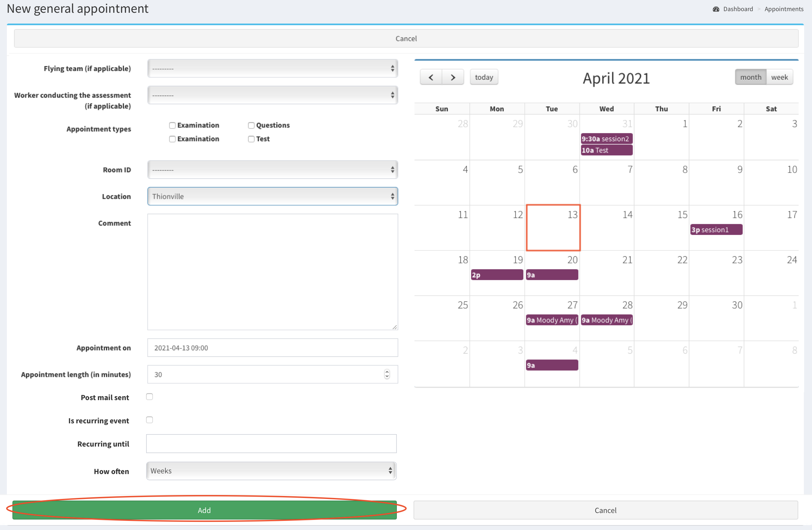Tick the Post mail sent checkbox
Viewport: 812px width, 530px height.
[x=149, y=397]
